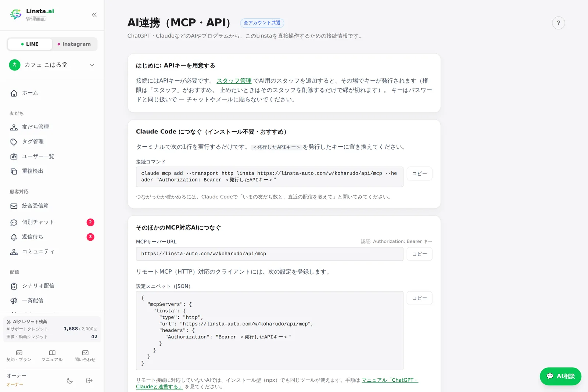The image size is (588, 392).
Task: Click the 画像・動画クレジット count 42
Action: pyautogui.click(x=94, y=337)
